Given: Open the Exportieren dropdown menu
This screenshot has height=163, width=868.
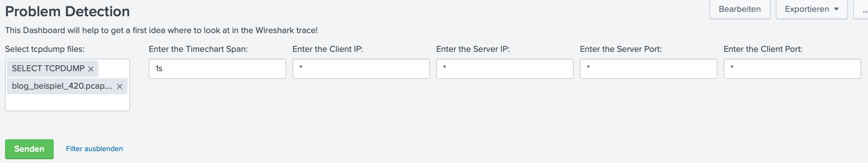Looking at the screenshot, I should click(x=811, y=9).
